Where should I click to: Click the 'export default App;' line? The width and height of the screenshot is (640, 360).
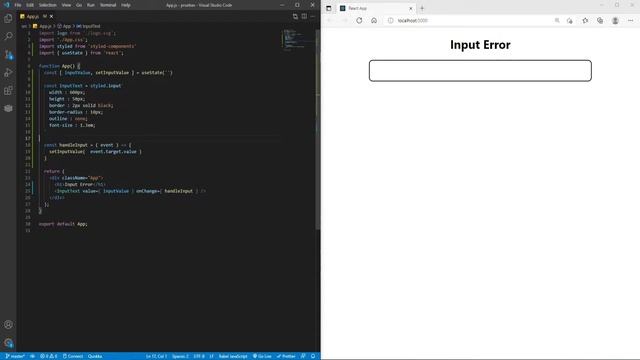click(63, 224)
